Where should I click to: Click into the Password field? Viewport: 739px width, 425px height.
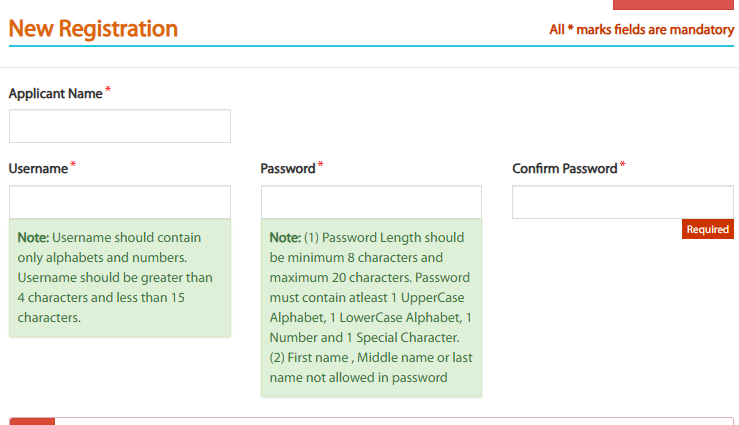click(371, 202)
